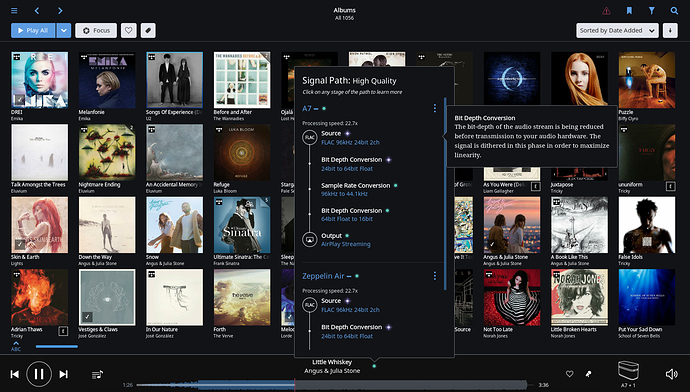Open Ultimate Sinatra album cover
The width and height of the screenshot is (690, 392).
242,225
